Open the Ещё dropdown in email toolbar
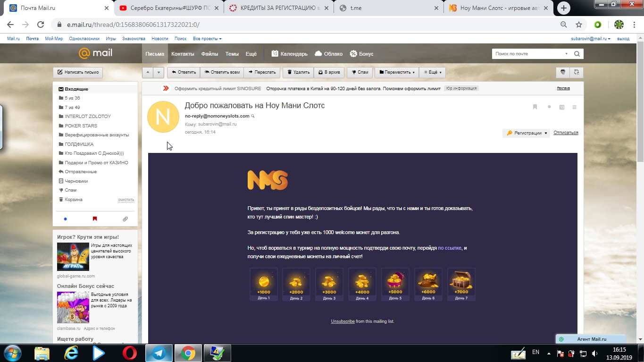The height and width of the screenshot is (362, 644). tap(432, 72)
